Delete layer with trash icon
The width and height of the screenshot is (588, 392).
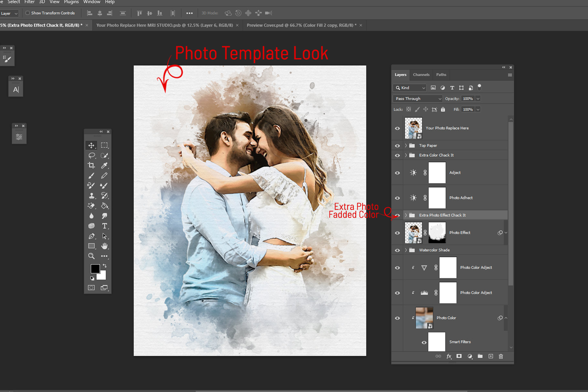(x=501, y=356)
